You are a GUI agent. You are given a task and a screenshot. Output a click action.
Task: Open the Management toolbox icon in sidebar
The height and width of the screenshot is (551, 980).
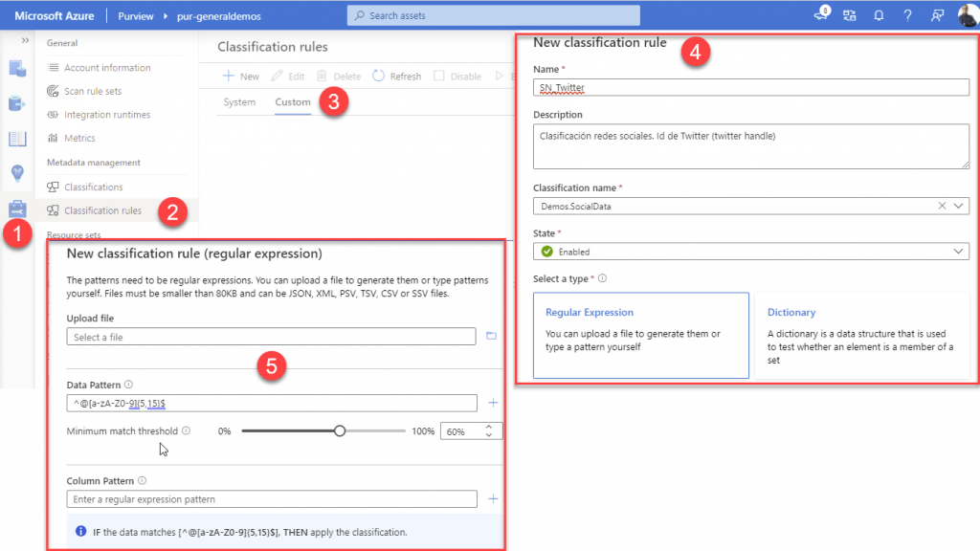coord(17,209)
